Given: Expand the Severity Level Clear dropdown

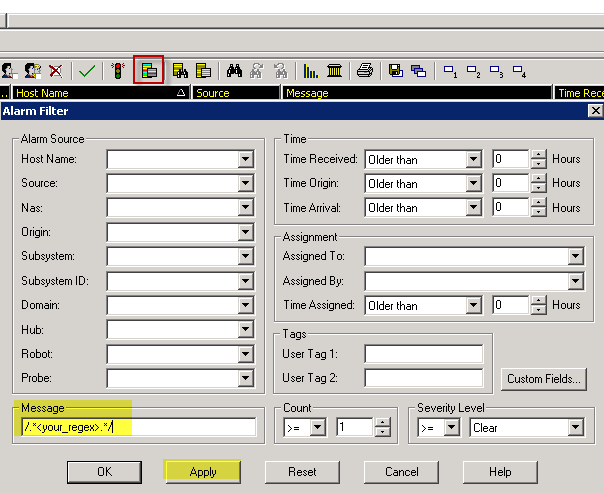Looking at the screenshot, I should [x=575, y=428].
